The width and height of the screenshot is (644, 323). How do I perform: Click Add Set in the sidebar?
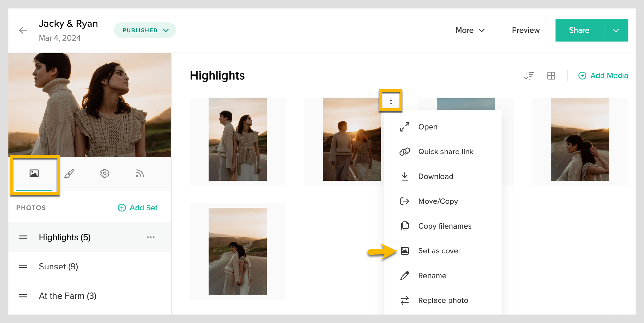(138, 208)
